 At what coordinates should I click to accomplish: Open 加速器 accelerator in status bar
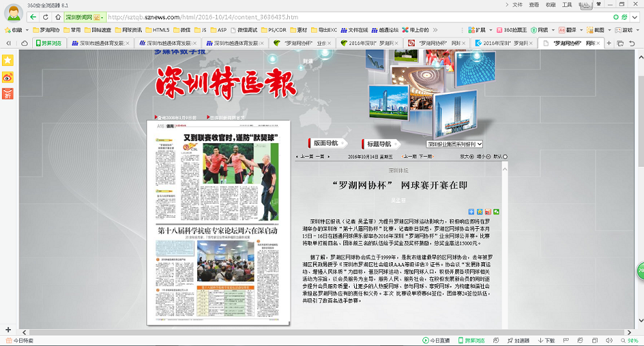[x=518, y=341]
